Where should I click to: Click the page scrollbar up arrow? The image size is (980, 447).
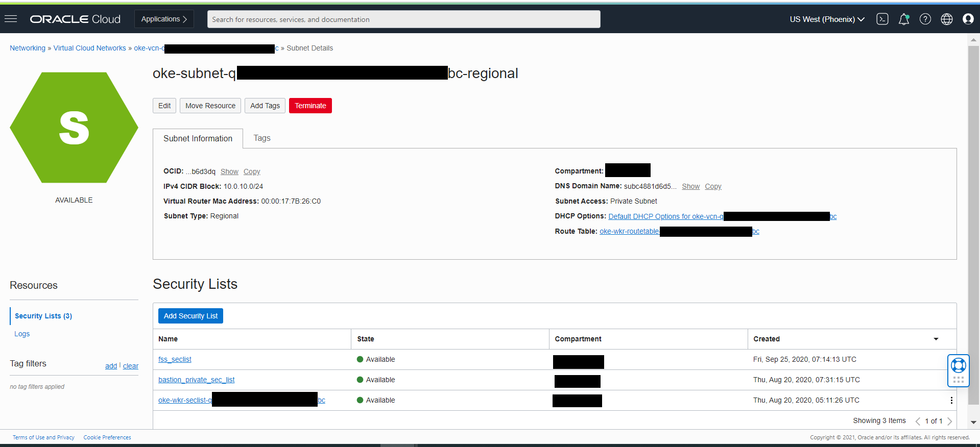pos(973,39)
